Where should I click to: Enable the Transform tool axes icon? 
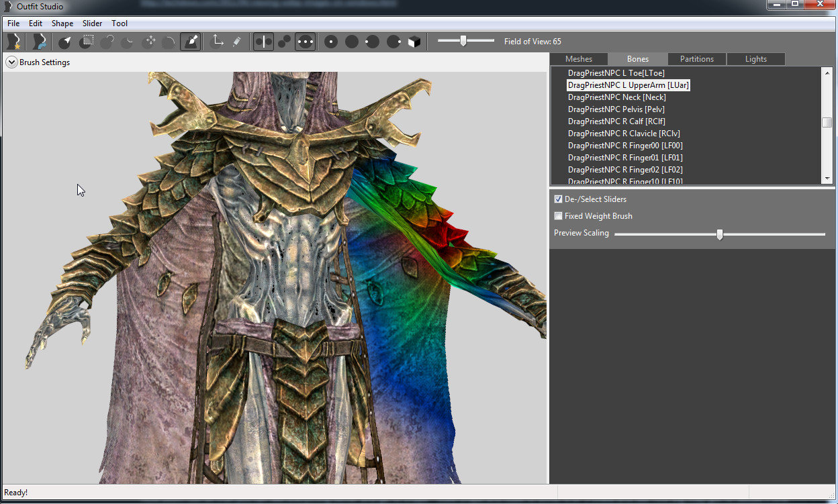(x=216, y=42)
